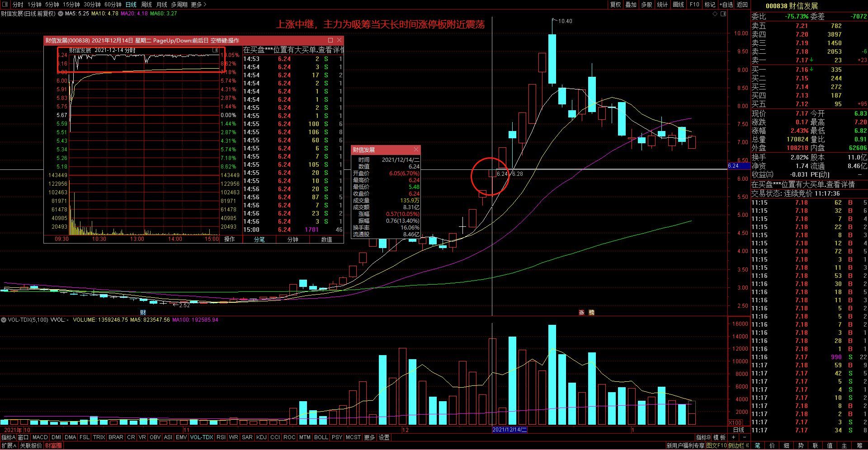Close the 财信发展 data tooltip box
This screenshot has width=868, height=450.
[416, 150]
